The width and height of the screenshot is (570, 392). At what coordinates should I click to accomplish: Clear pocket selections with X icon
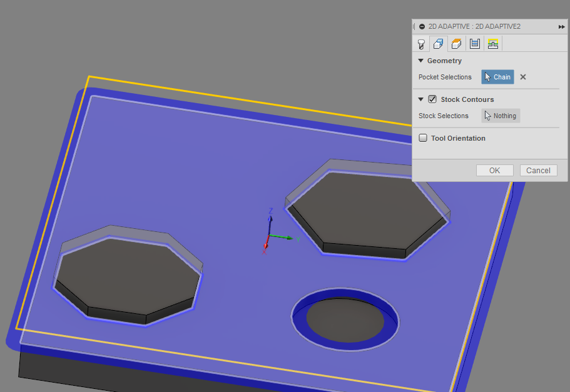pyautogui.click(x=523, y=77)
